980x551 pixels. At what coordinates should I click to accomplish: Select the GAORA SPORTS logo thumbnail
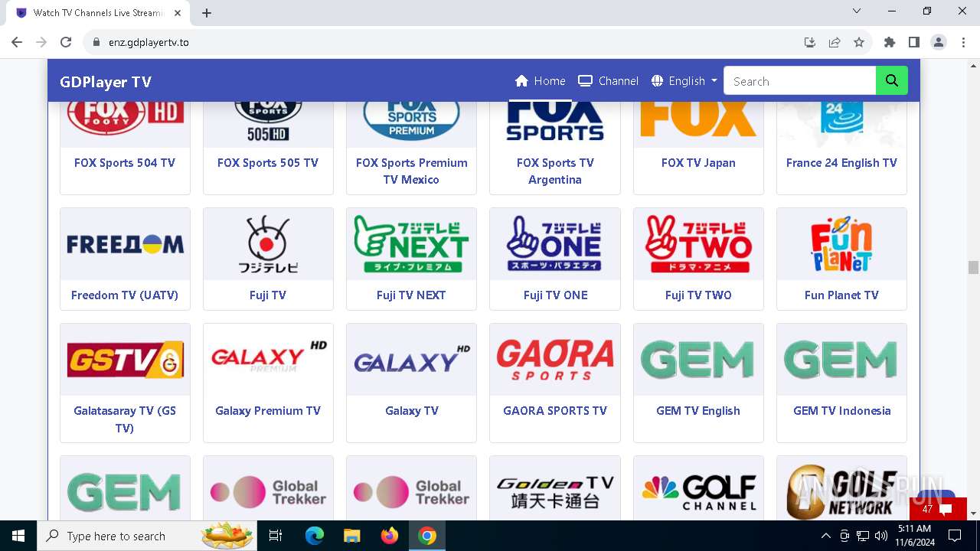tap(555, 360)
